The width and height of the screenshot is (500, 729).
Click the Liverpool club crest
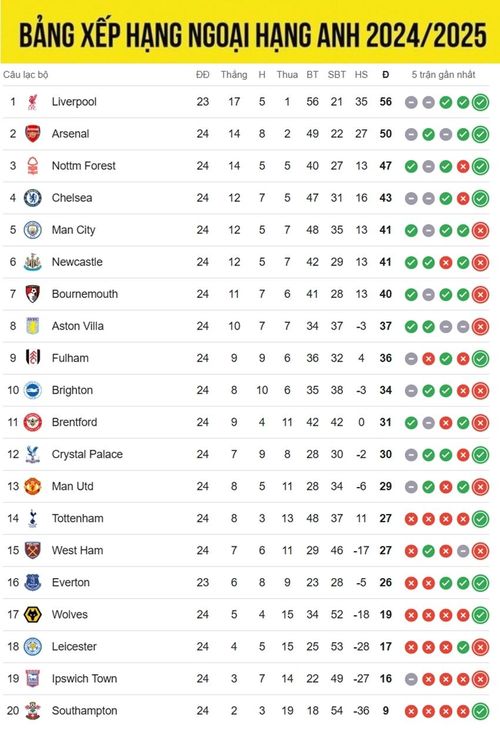[x=33, y=102]
